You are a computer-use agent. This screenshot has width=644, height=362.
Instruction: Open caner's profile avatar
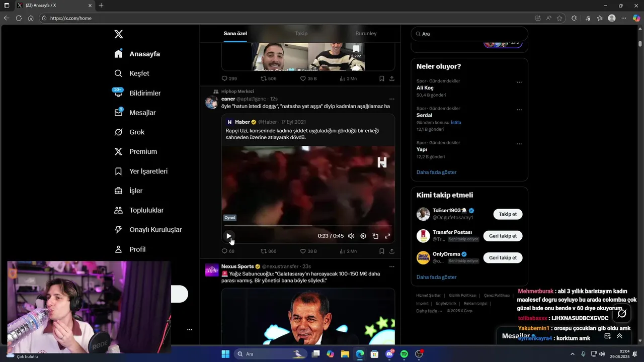point(211,103)
